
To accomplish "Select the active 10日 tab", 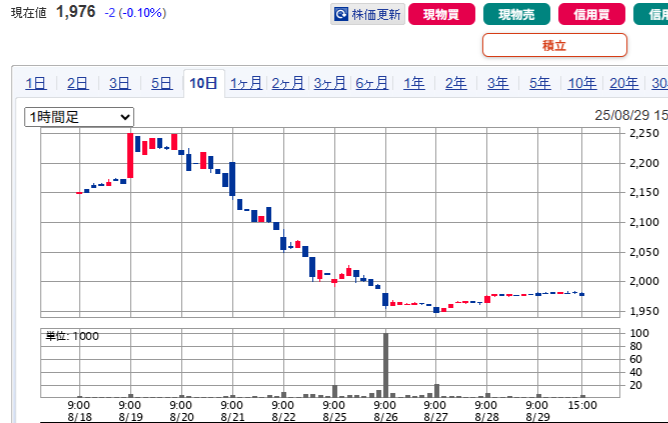I will [x=204, y=83].
